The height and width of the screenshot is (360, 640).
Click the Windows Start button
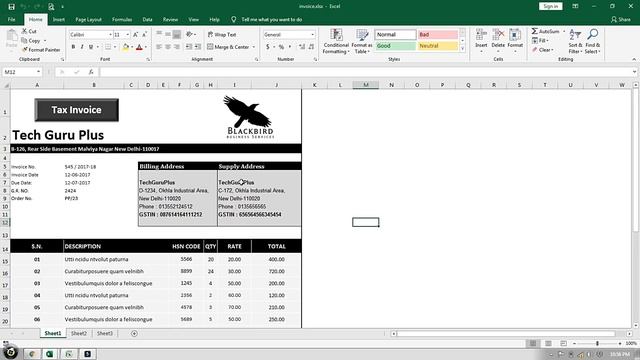pyautogui.click(x=10, y=353)
